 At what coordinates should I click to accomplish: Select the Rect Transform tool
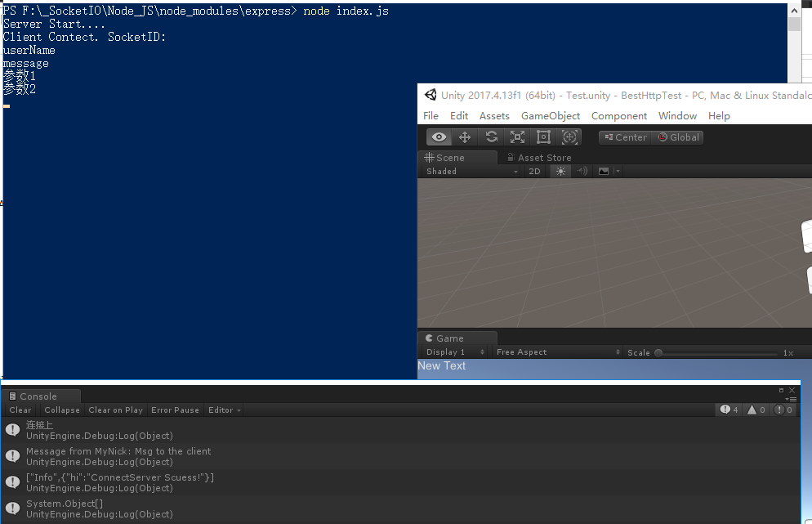543,137
